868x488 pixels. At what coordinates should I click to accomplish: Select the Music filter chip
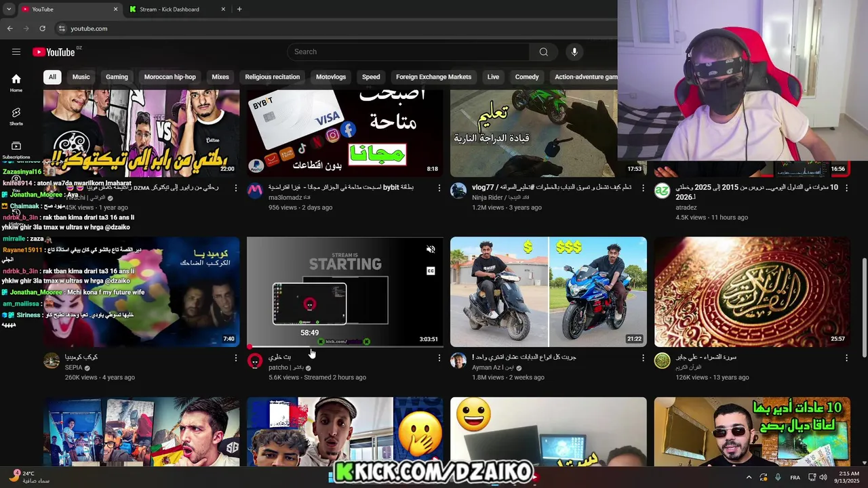[x=81, y=77]
